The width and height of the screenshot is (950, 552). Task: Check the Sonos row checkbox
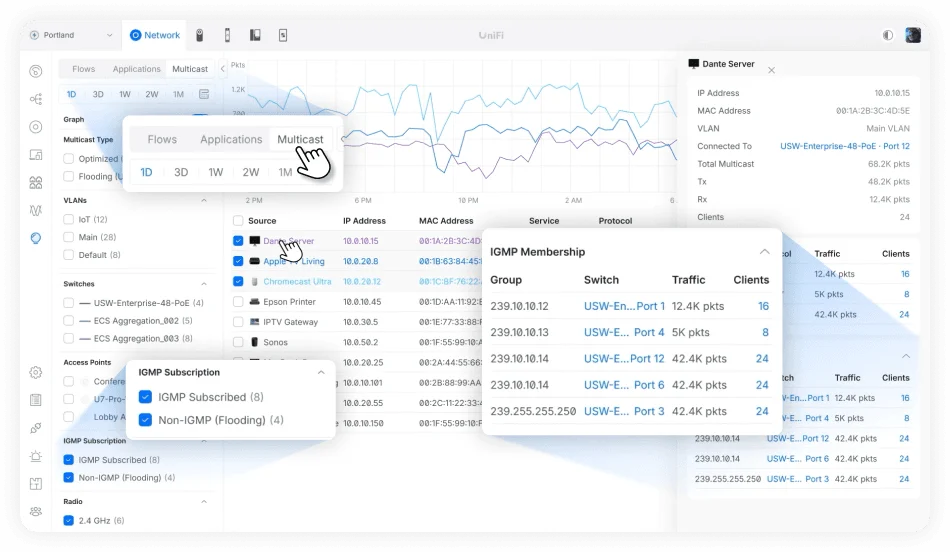[x=238, y=342]
